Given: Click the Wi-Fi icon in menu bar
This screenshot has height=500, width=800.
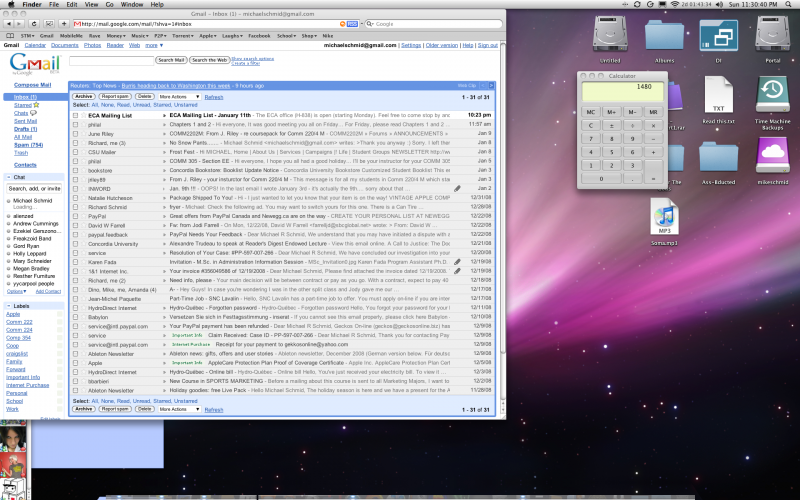Looking at the screenshot, I should pos(674,4).
